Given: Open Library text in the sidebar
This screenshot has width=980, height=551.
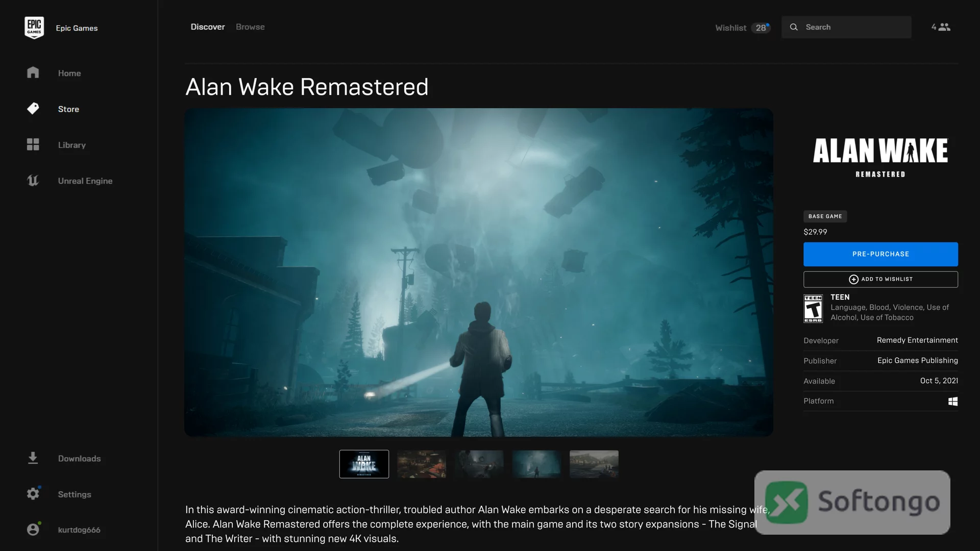Looking at the screenshot, I should point(72,145).
